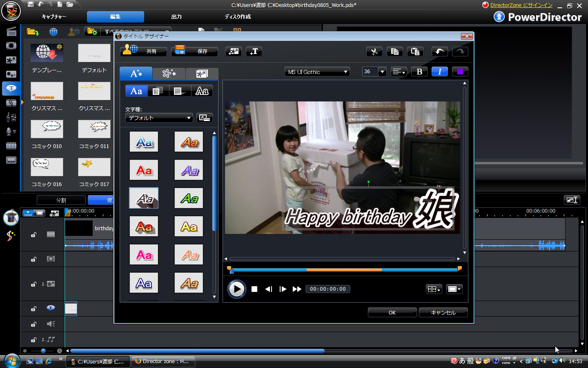588x368 pixels.
Task: Click the Share (共有) button in Title Designer
Action: (144, 51)
